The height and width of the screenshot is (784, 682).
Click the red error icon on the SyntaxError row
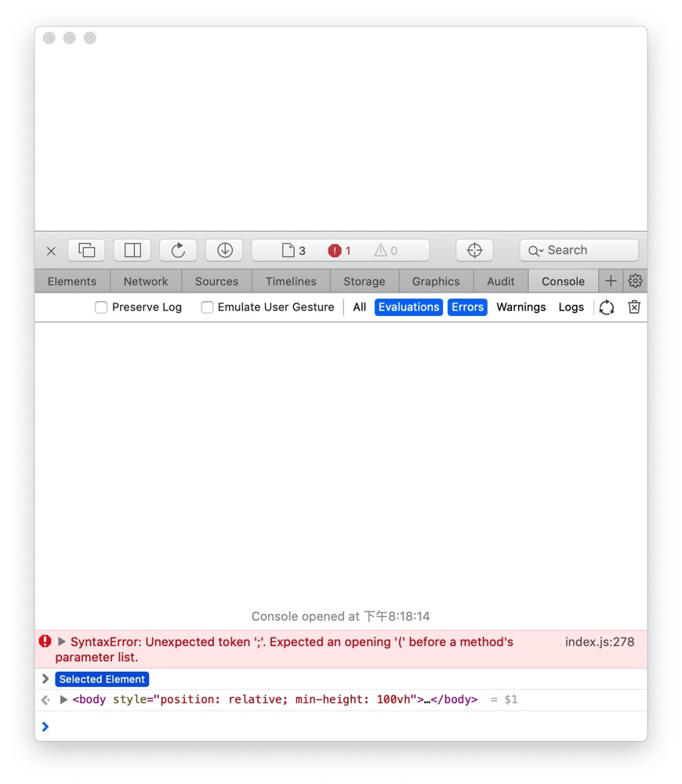pyautogui.click(x=45, y=641)
